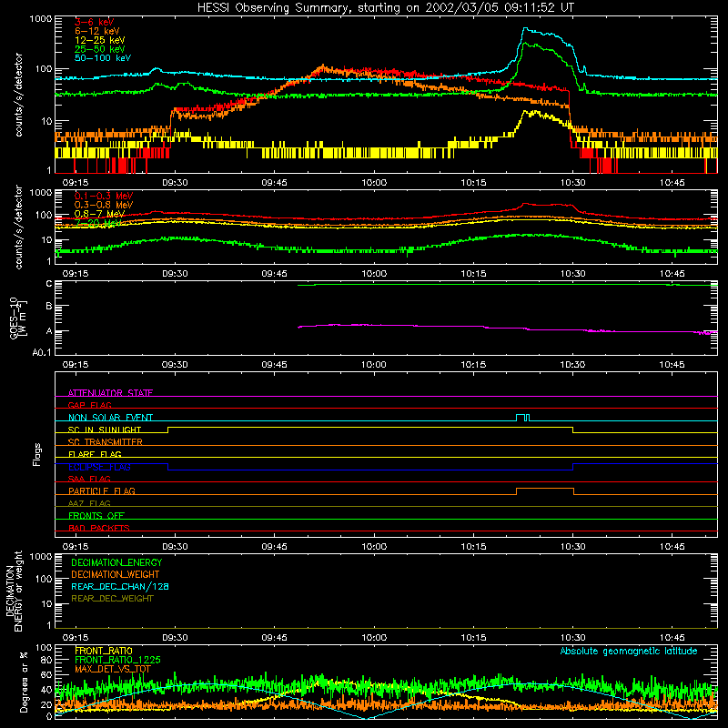The height and width of the screenshot is (728, 728).
Task: Click the blue ECLIPSE_FLAG label
Action: [x=99, y=467]
